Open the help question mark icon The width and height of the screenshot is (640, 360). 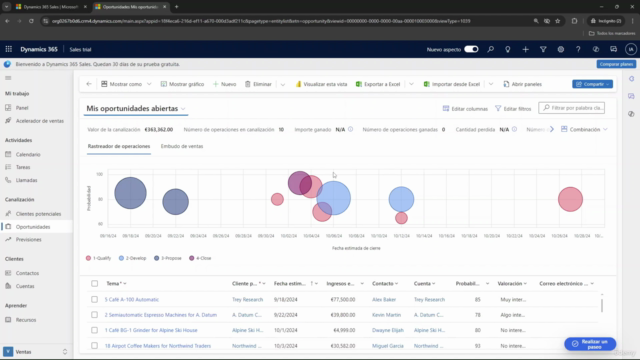(578, 49)
